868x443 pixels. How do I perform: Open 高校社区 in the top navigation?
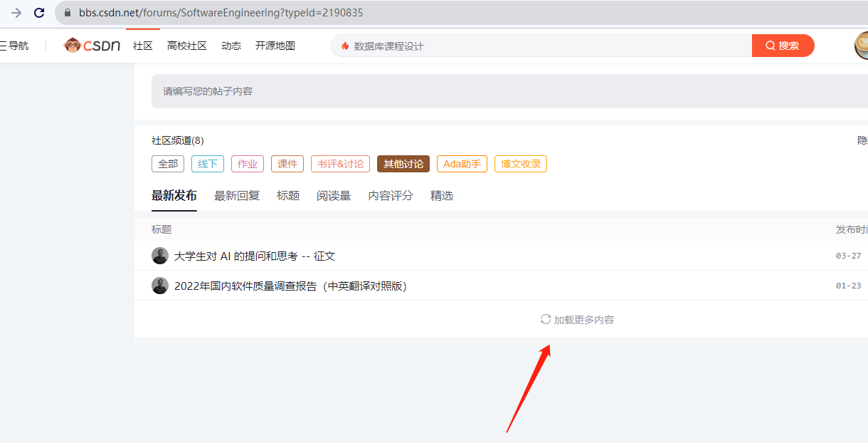[x=187, y=46]
